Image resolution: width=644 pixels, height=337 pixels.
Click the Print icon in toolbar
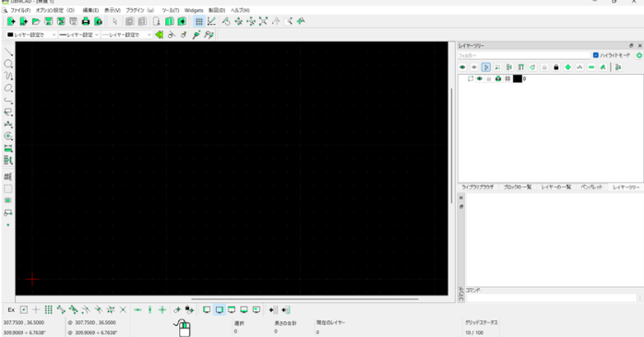coord(86,21)
